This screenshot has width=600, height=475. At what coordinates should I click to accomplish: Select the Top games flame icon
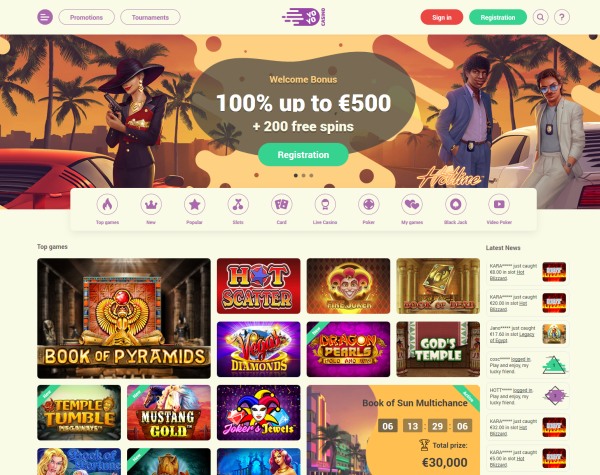click(x=107, y=204)
